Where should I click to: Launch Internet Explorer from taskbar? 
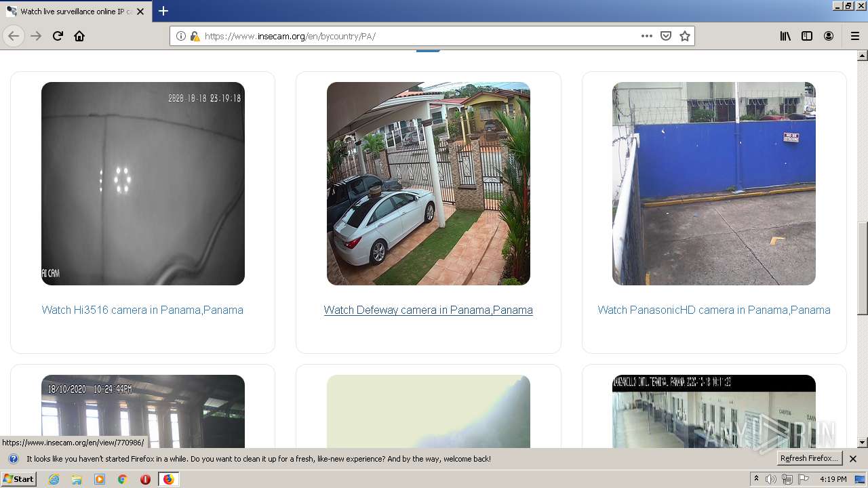coord(54,479)
